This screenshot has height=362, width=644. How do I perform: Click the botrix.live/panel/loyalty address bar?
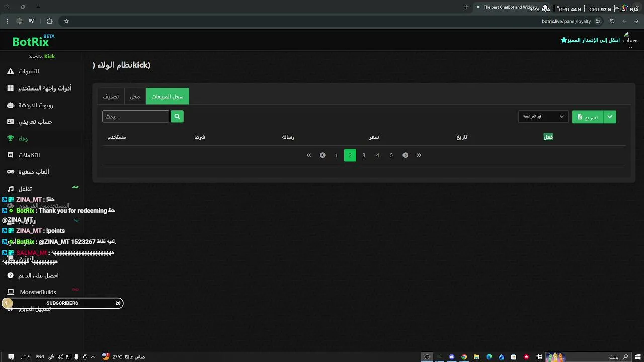[566, 21]
